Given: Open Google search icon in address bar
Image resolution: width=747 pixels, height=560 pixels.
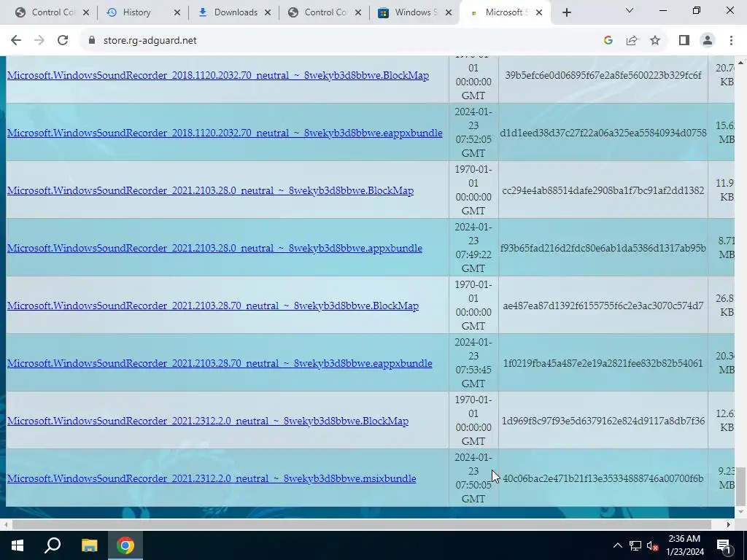Looking at the screenshot, I should (x=608, y=41).
